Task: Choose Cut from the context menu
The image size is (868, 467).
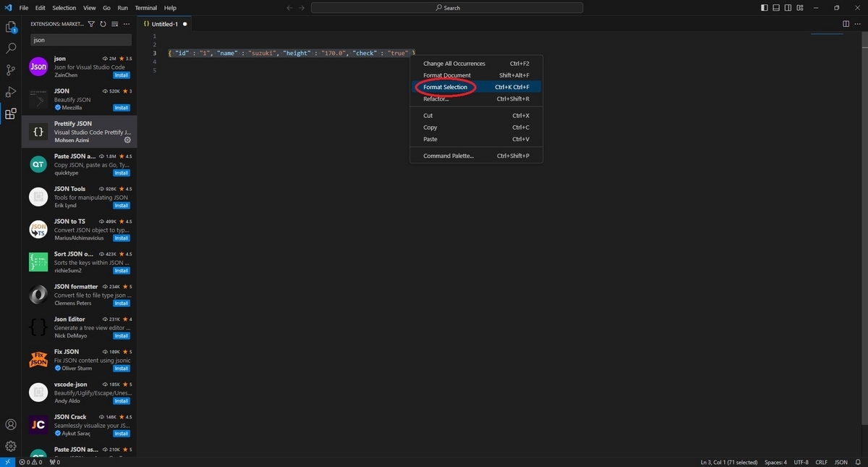Action: (476, 116)
